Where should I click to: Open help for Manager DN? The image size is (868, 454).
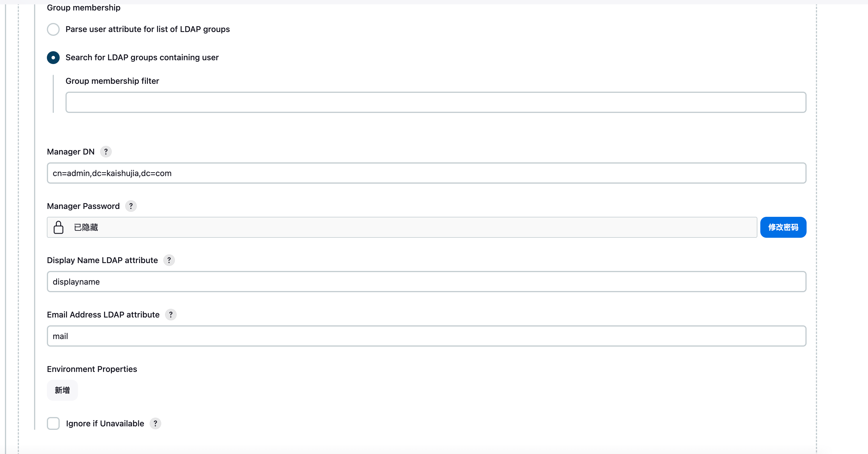(106, 152)
